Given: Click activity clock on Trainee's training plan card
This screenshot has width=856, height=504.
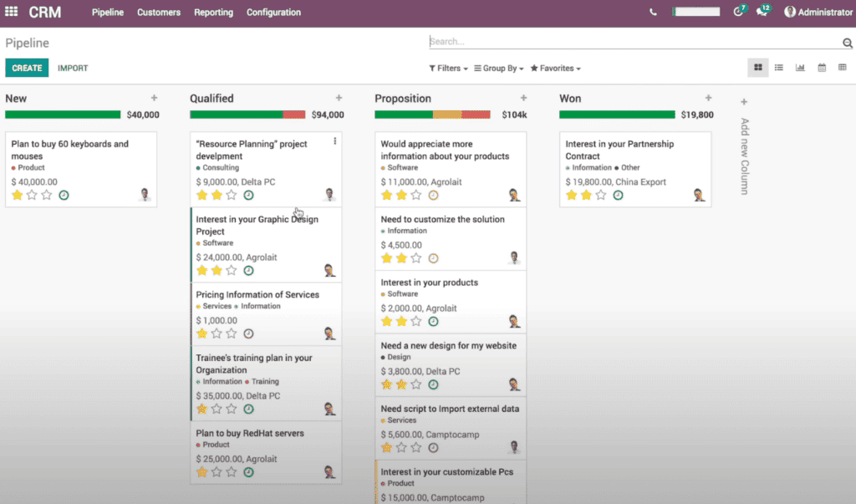Looking at the screenshot, I should click(248, 409).
